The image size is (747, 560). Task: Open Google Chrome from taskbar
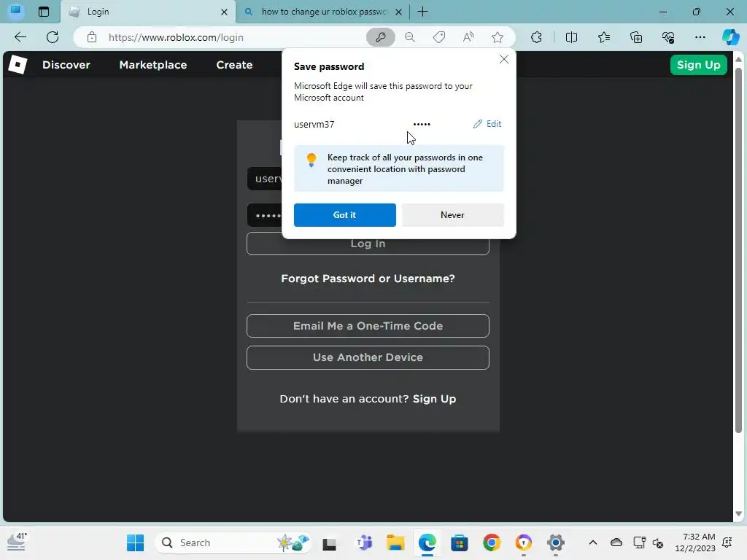492,542
